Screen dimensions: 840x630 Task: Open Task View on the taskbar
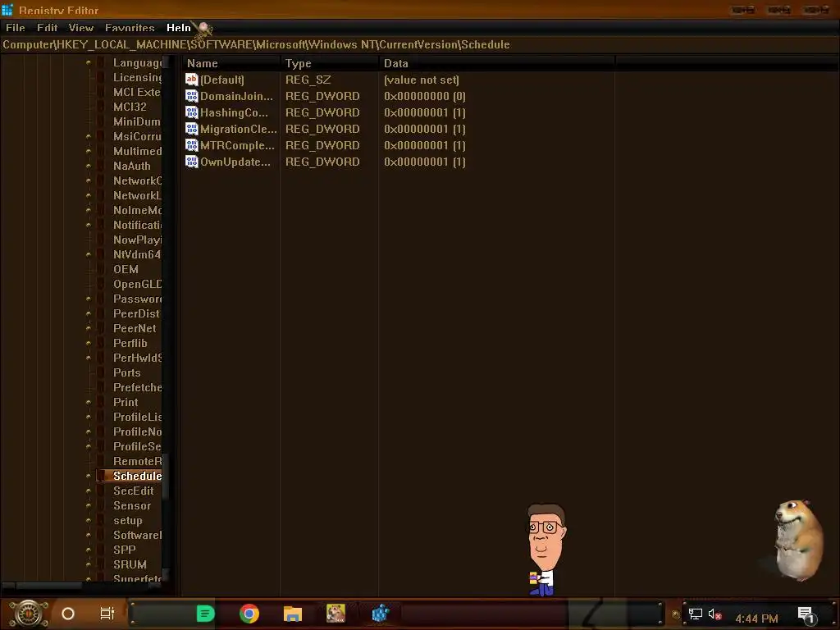(107, 614)
